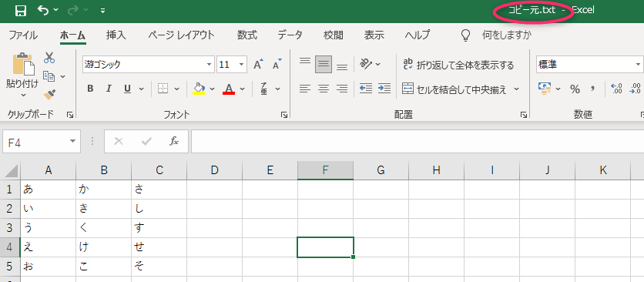Click the text orientation icon
644x282 pixels.
tap(366, 64)
